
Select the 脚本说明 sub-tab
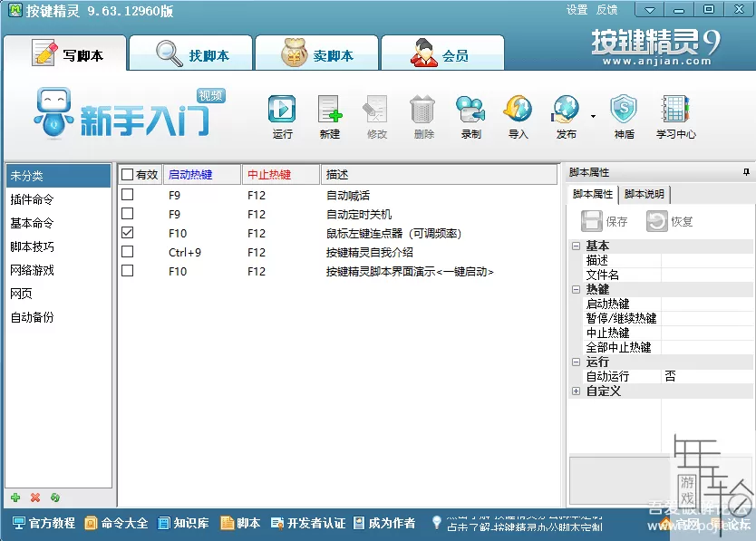point(645,194)
